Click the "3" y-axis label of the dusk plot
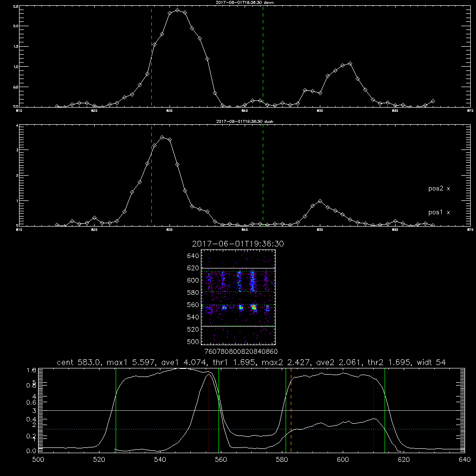This screenshot has width=476, height=476. click(x=17, y=150)
